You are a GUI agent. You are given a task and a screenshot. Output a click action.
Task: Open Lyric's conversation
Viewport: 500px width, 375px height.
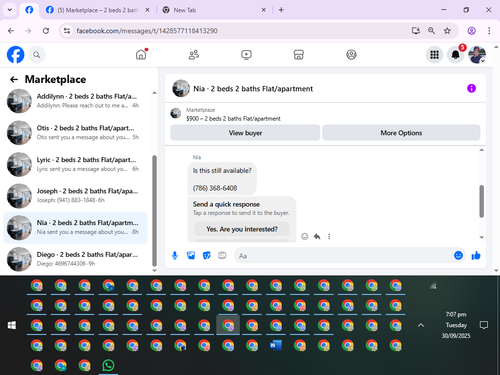tap(76, 164)
